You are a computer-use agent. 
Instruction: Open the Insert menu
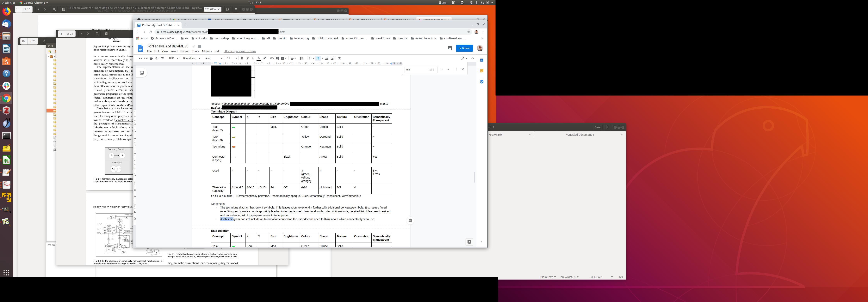[x=174, y=51]
